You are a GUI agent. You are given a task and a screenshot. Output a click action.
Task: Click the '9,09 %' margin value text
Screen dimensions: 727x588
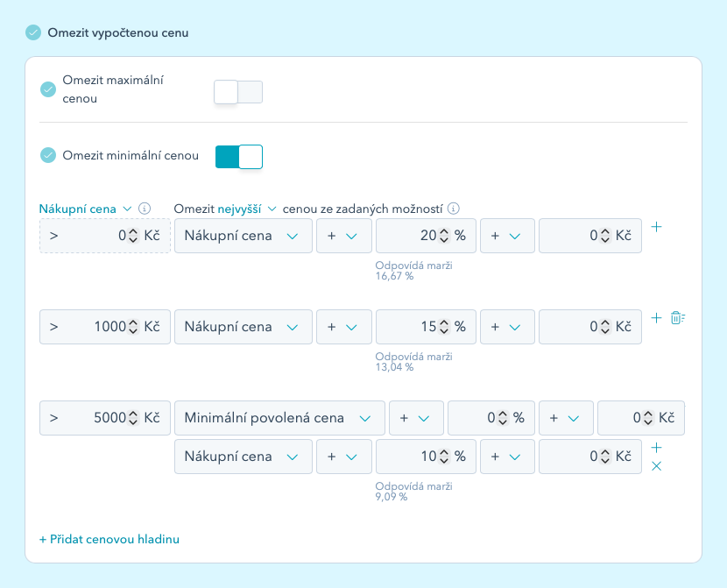pos(392,497)
